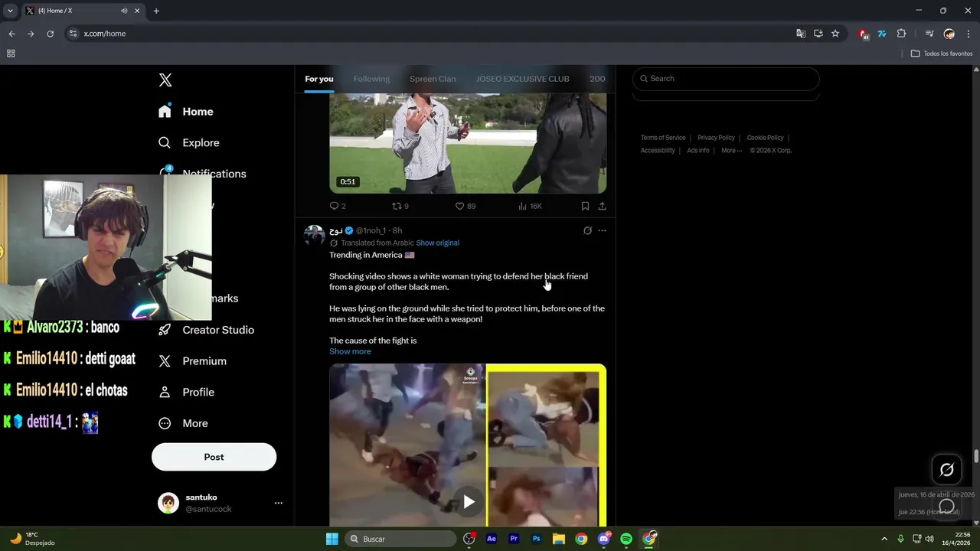Open santuko account avatar
Viewport: 980px width, 551px height.
tap(168, 503)
